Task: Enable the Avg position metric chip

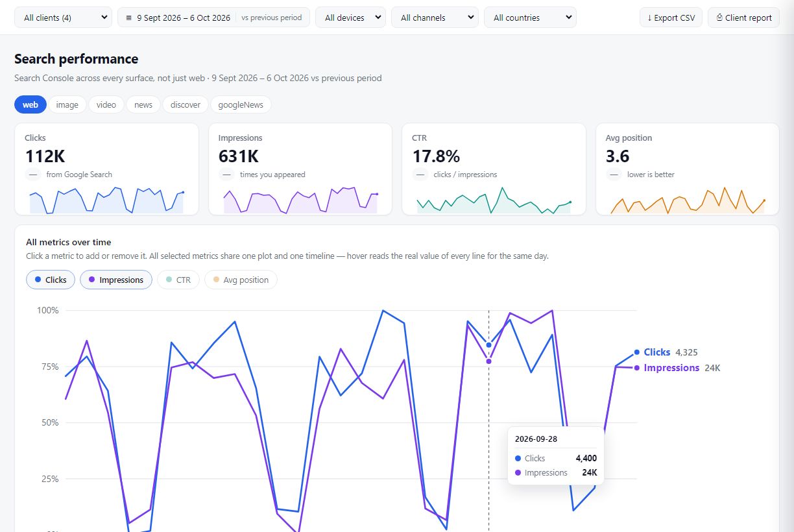Action: tap(241, 280)
